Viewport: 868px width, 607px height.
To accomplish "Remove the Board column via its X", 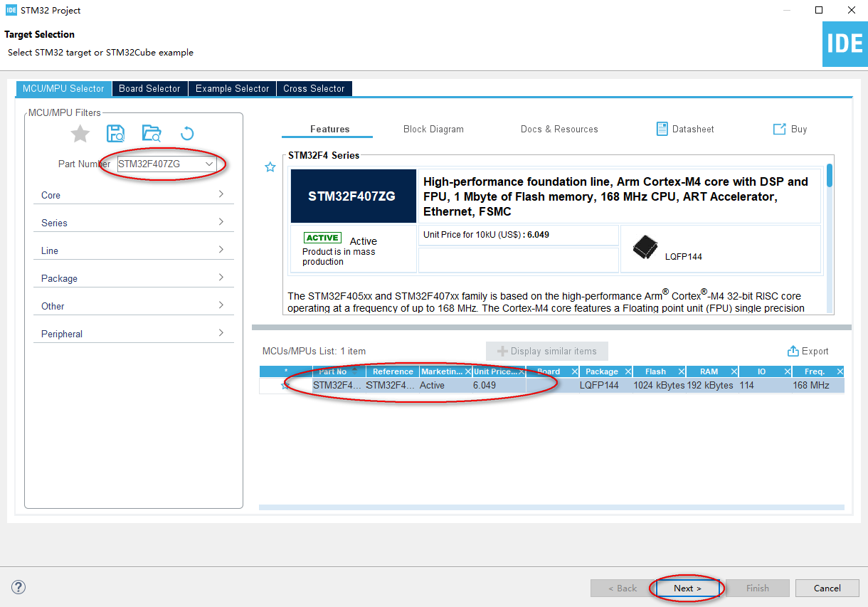I will tap(574, 371).
